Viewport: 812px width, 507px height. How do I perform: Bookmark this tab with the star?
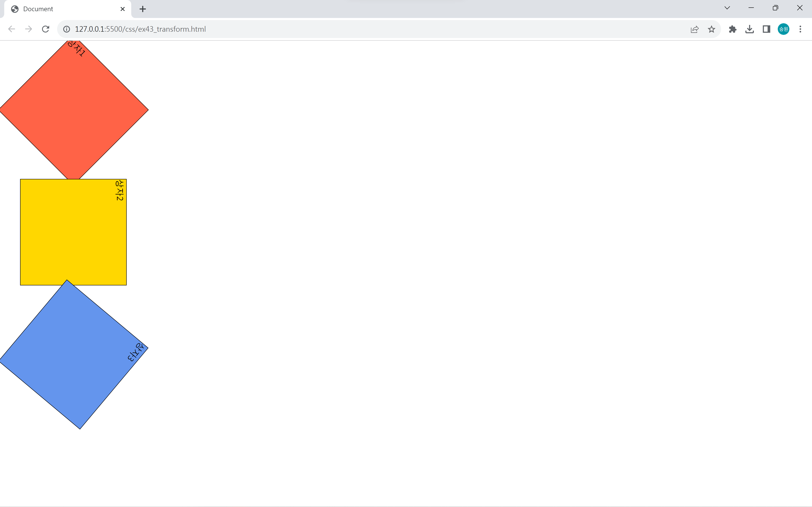[x=711, y=29]
